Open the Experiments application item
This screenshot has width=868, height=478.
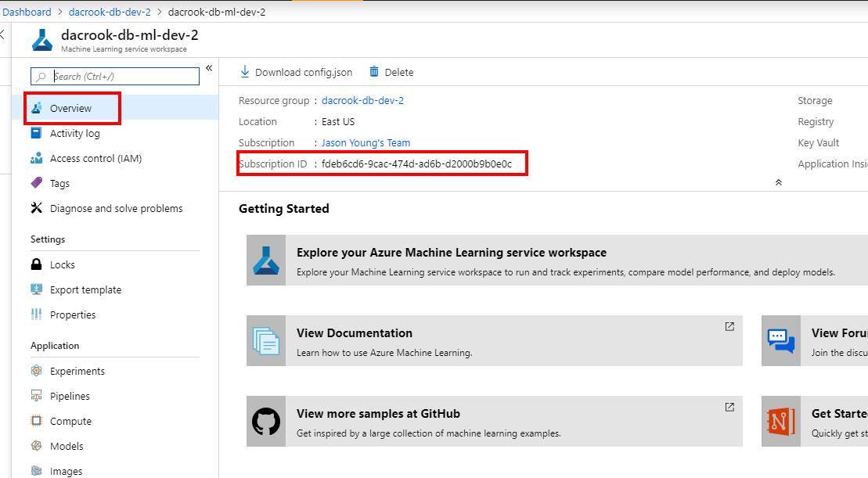point(115,371)
